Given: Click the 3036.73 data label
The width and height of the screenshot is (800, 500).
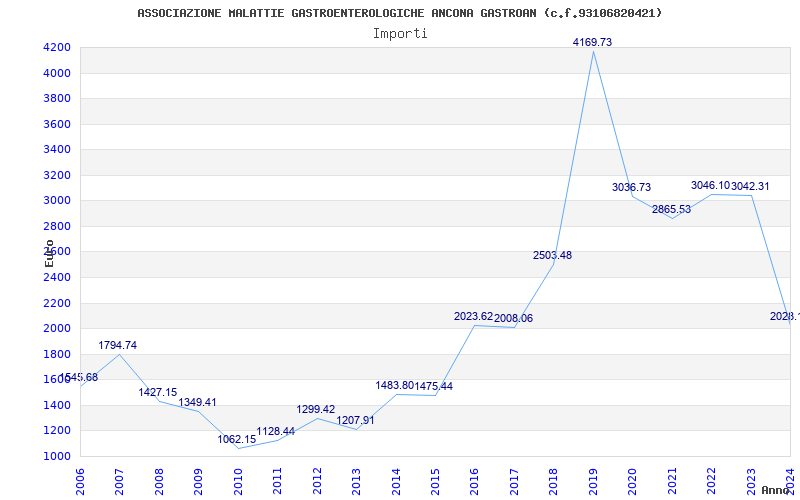Looking at the screenshot, I should point(632,187).
